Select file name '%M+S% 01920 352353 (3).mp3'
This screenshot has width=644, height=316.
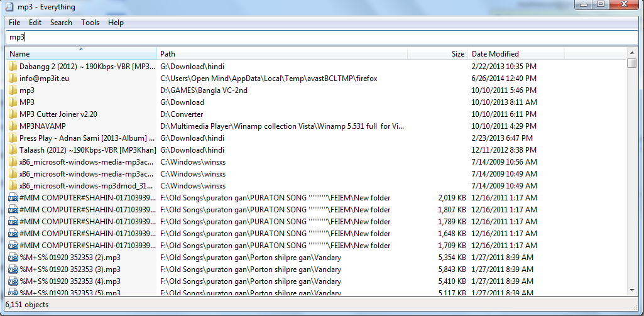(70, 270)
